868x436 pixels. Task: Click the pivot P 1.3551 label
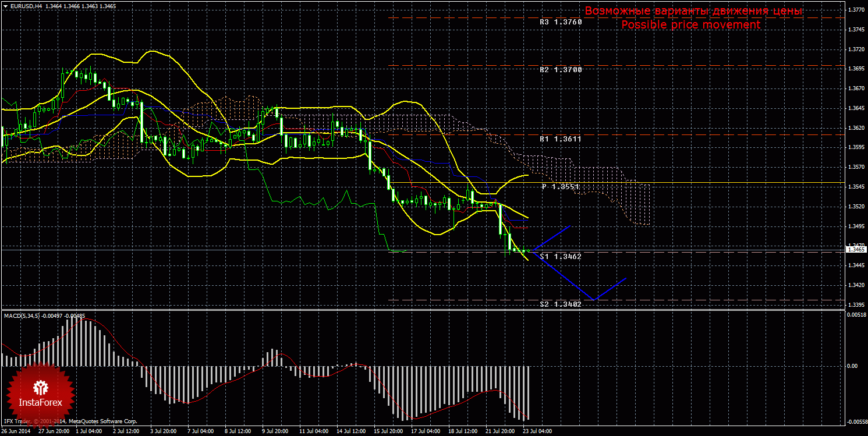tap(562, 187)
